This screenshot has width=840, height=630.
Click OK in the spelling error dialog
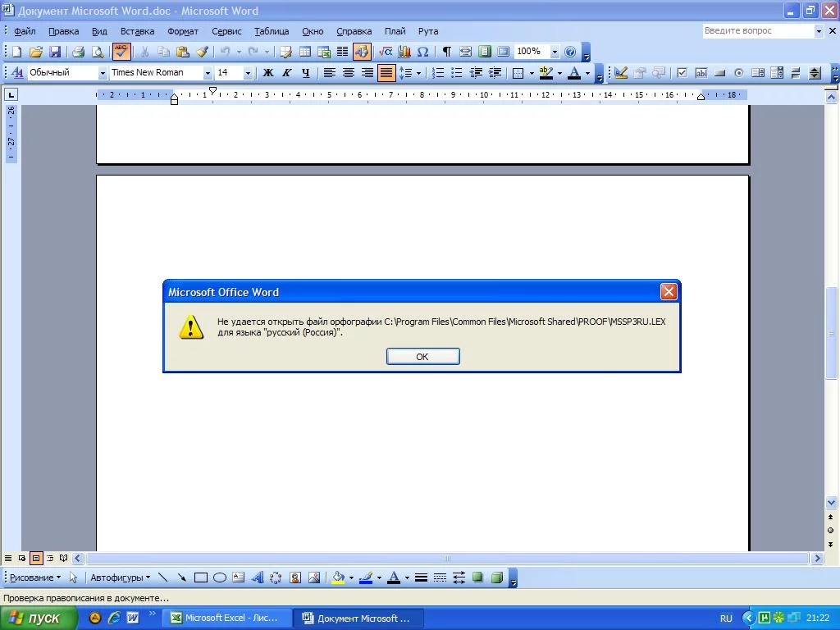[x=422, y=357]
